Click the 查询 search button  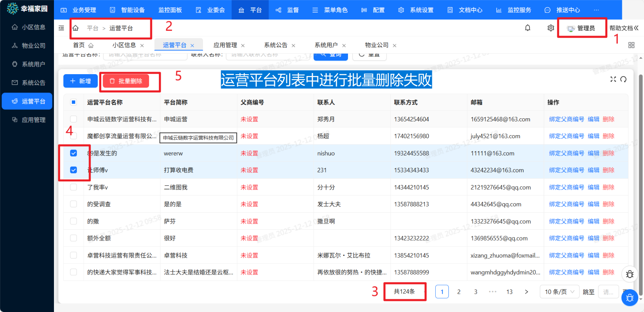click(331, 56)
